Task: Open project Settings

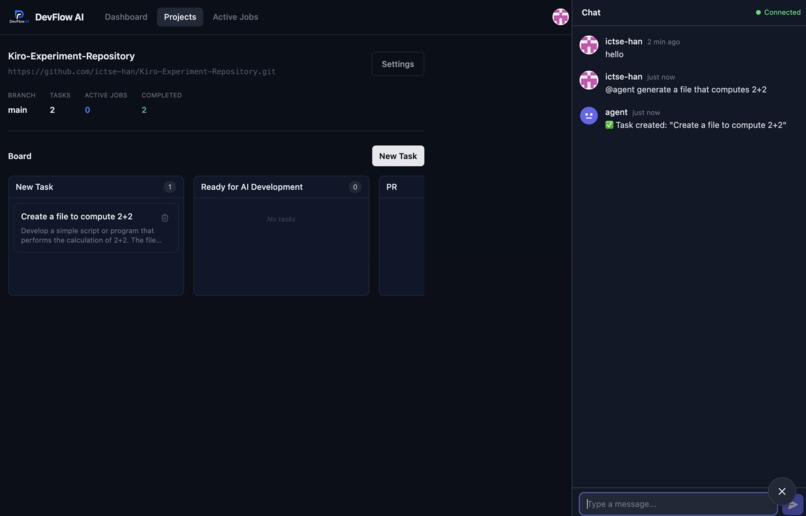Action: coord(398,64)
